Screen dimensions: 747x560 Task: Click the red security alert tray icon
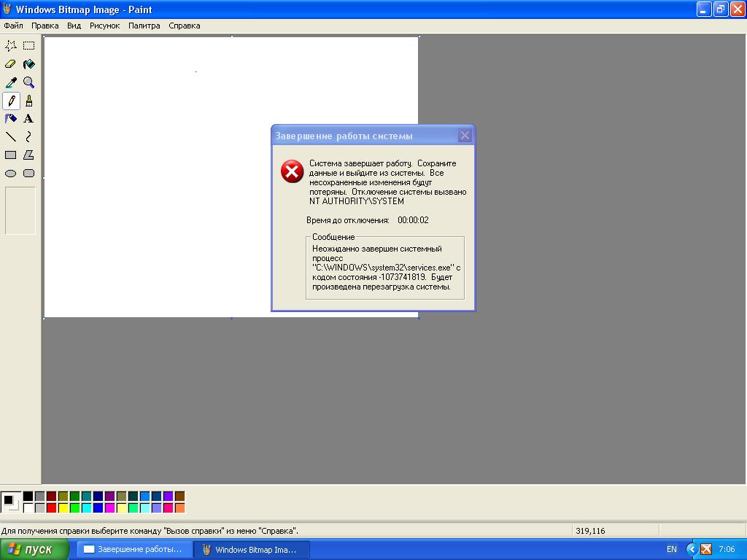tap(706, 550)
